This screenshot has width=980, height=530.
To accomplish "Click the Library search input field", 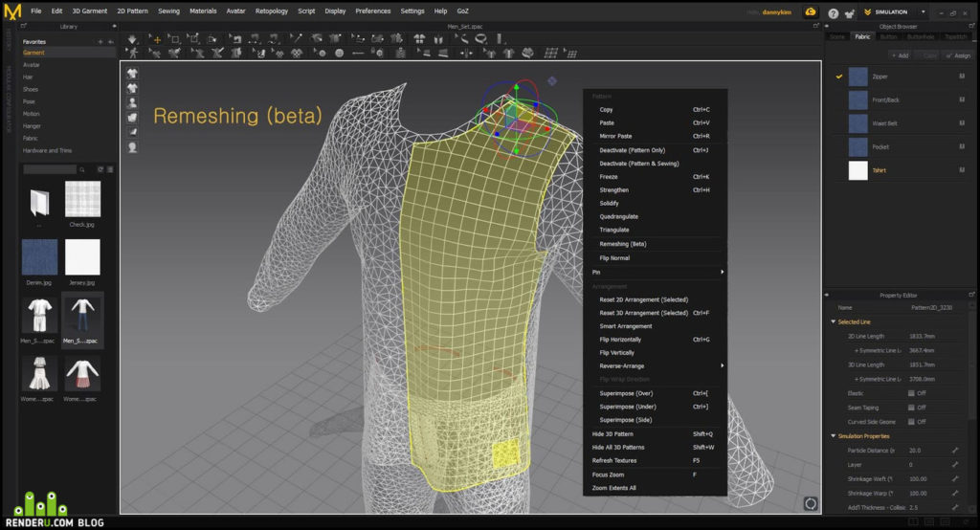I will (x=50, y=169).
